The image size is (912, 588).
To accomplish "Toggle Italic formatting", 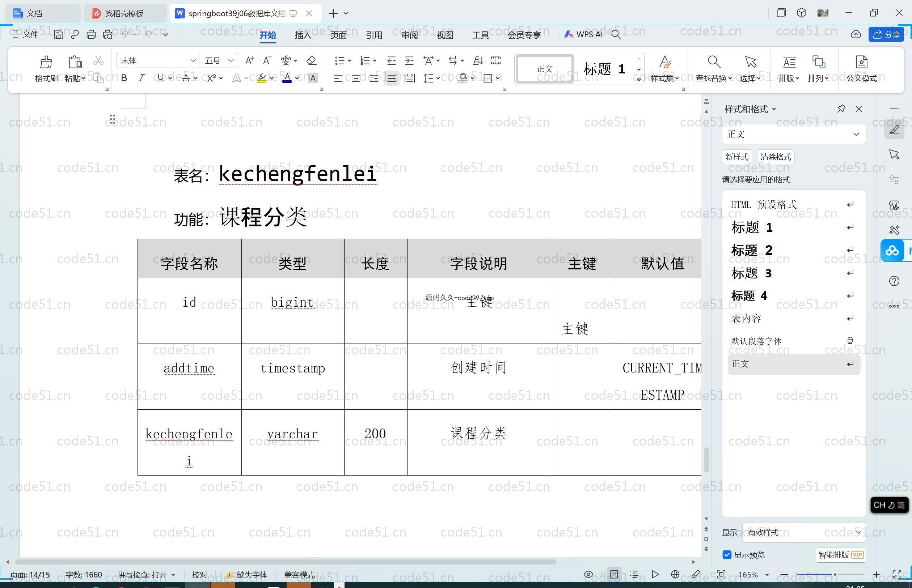I will point(142,78).
